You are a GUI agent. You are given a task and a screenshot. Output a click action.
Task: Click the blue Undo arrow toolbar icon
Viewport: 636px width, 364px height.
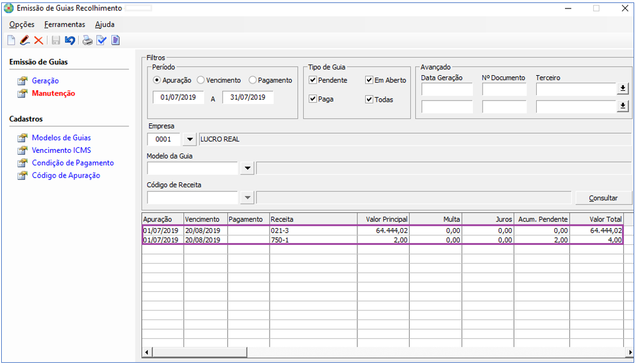click(x=70, y=40)
